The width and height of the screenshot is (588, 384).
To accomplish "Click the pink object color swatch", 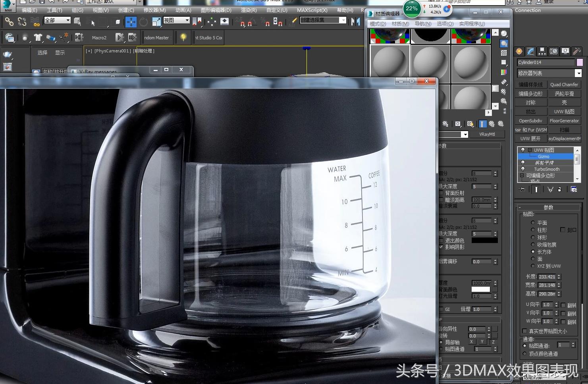I will point(580,62).
